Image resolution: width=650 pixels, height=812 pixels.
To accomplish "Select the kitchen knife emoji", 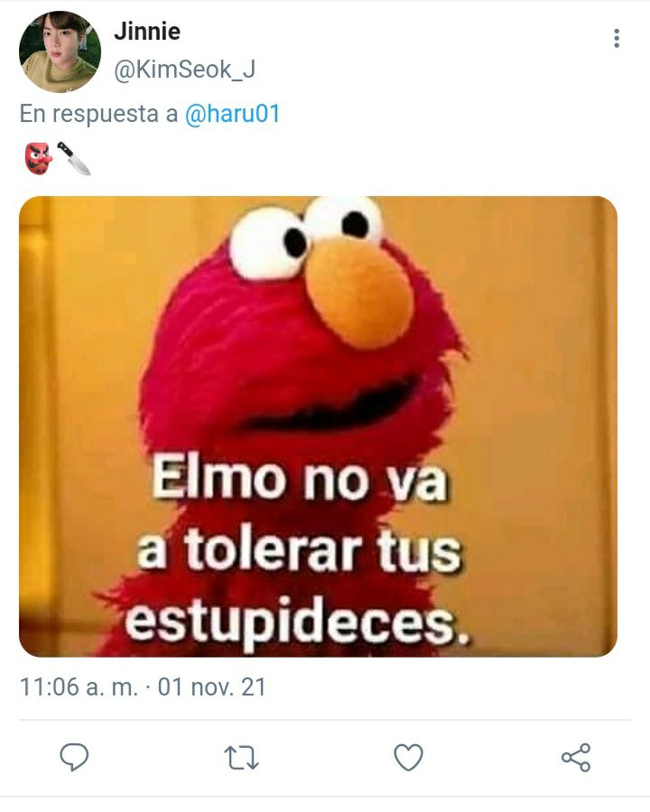I will tap(73, 158).
